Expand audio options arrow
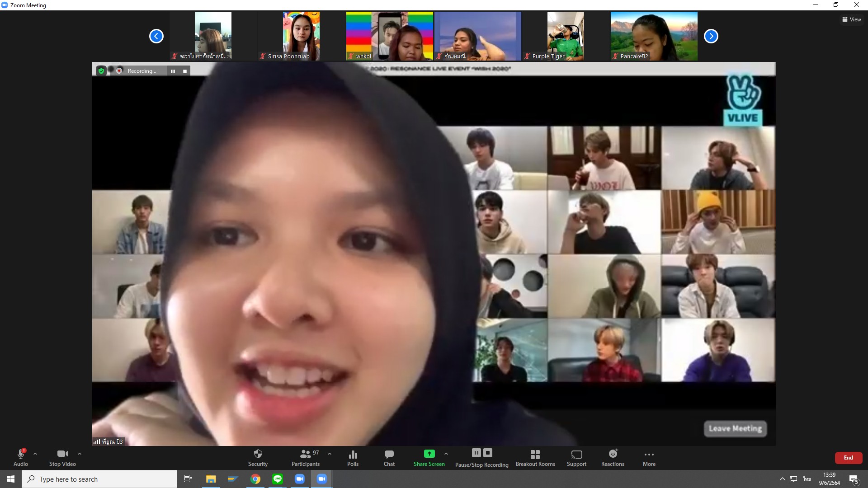 point(35,454)
